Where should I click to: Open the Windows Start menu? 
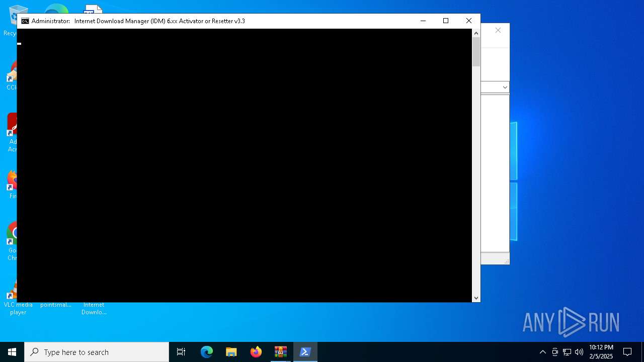pos(12,352)
